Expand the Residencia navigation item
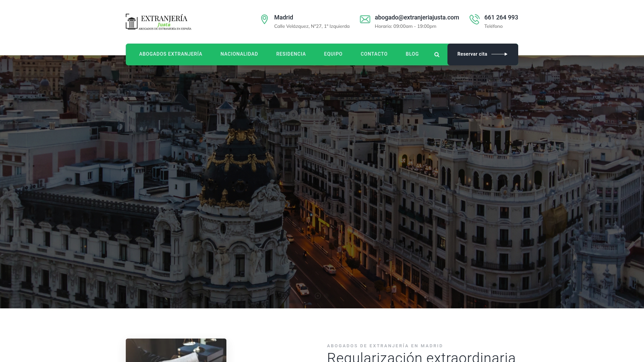644x362 pixels. pos(291,54)
